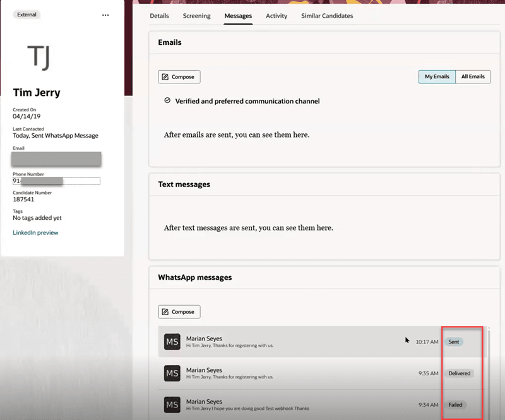The height and width of the screenshot is (420, 505).
Task: Open the Similar Candidates tab
Action: tap(327, 16)
